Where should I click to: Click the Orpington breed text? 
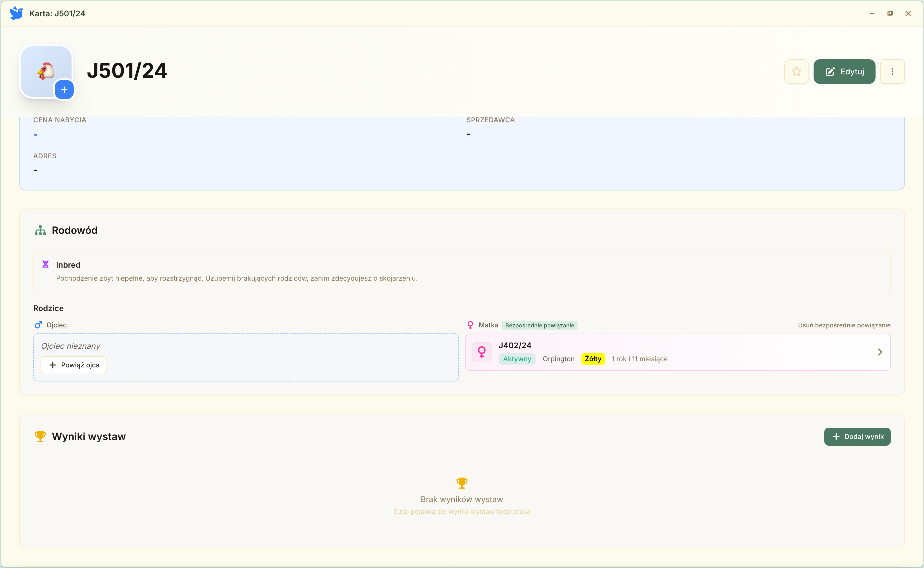click(x=558, y=359)
